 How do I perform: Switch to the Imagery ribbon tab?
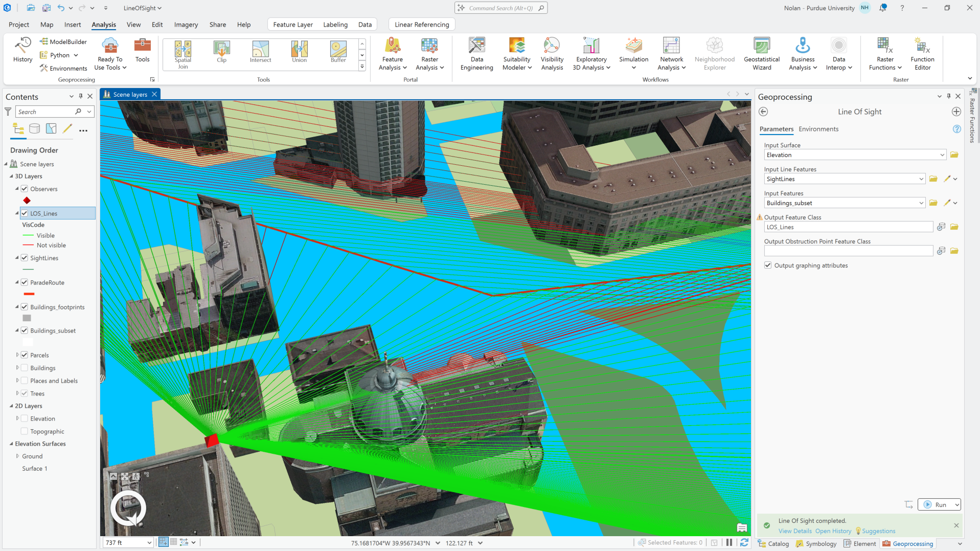186,25
